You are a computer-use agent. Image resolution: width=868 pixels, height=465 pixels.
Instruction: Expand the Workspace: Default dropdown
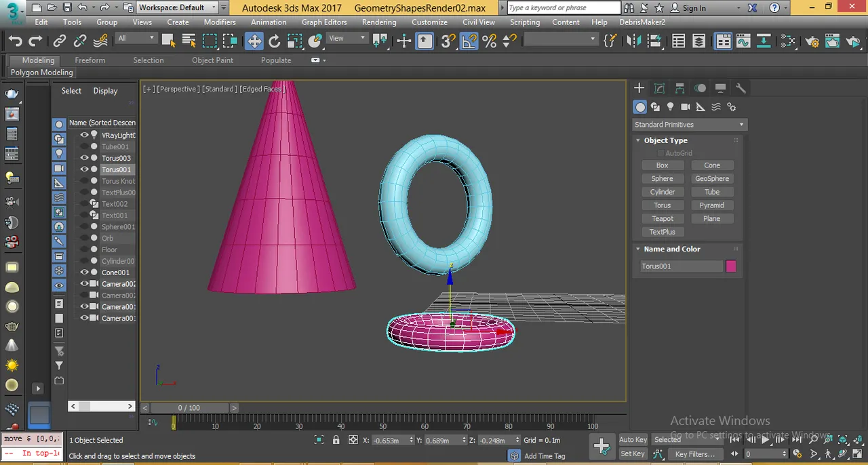[x=178, y=7]
